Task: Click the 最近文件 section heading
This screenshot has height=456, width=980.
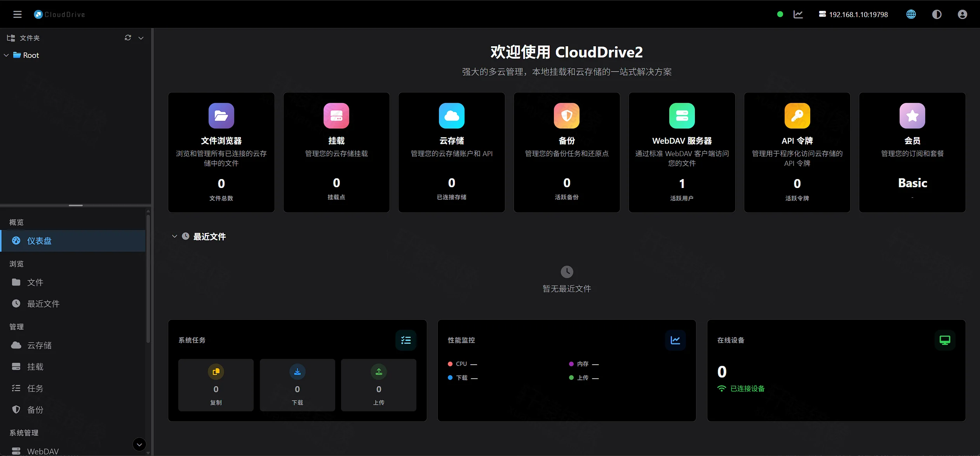Action: (x=210, y=237)
